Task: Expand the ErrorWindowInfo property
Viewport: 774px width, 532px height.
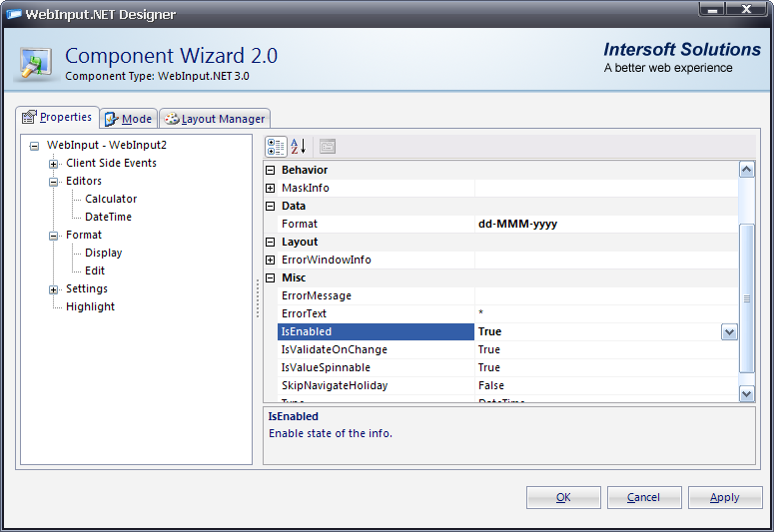Action: point(270,260)
